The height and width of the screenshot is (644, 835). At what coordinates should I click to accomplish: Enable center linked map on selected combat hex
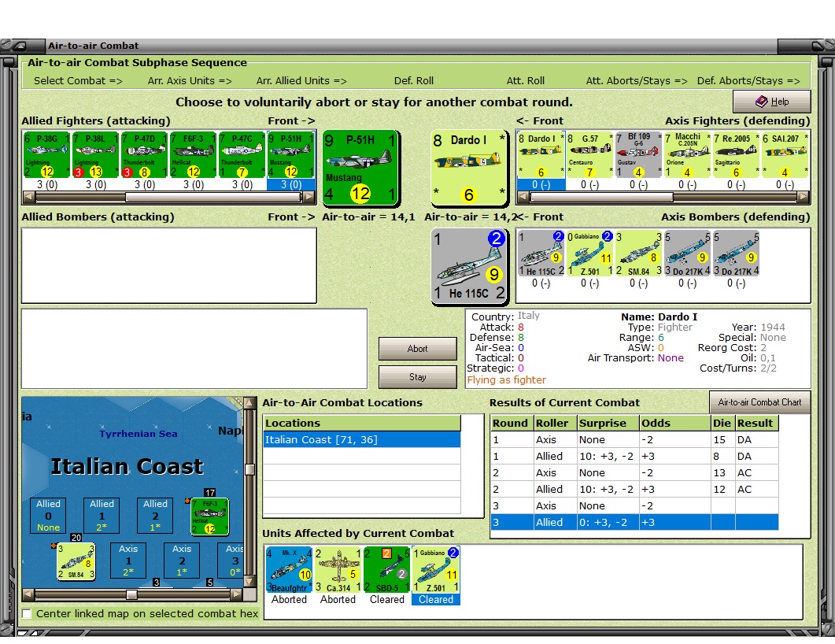[x=27, y=613]
